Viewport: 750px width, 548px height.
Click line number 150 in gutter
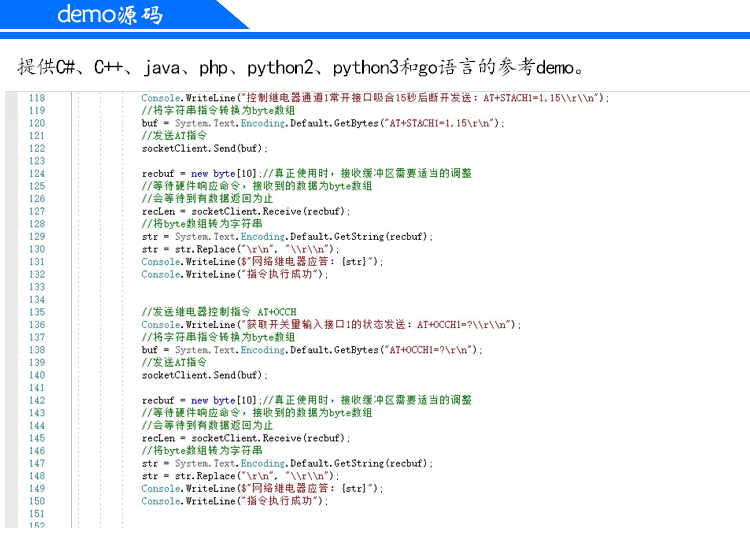(37, 501)
